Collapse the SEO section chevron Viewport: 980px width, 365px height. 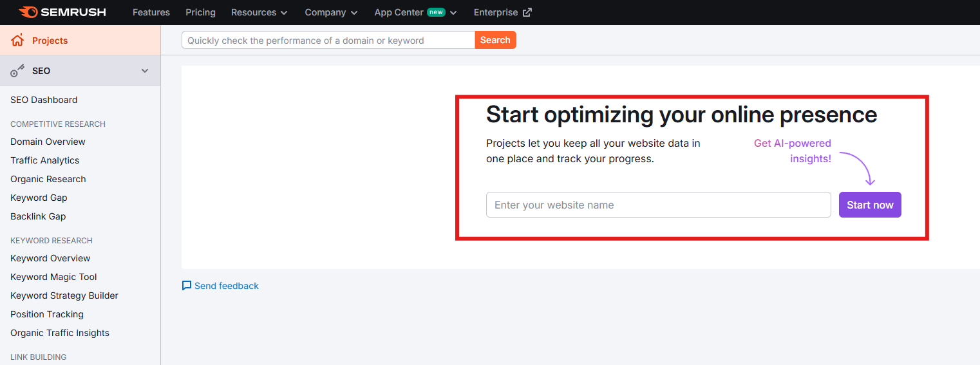click(x=145, y=71)
